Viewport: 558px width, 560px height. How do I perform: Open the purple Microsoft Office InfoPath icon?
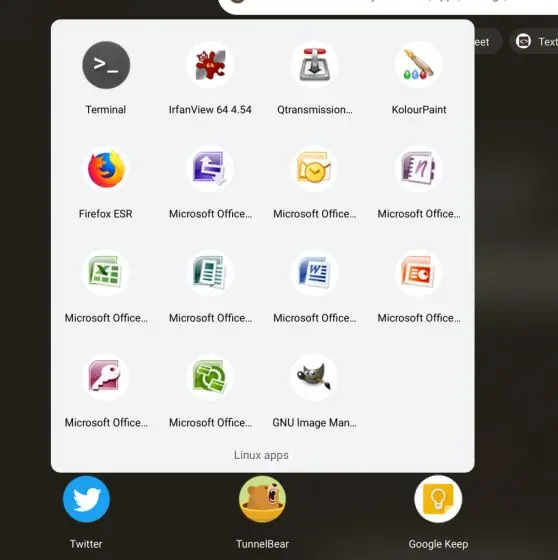point(210,169)
